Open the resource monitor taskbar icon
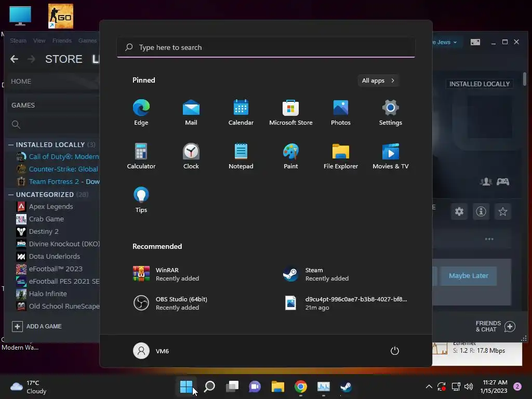Viewport: 532px width, 399px height. 323,387
